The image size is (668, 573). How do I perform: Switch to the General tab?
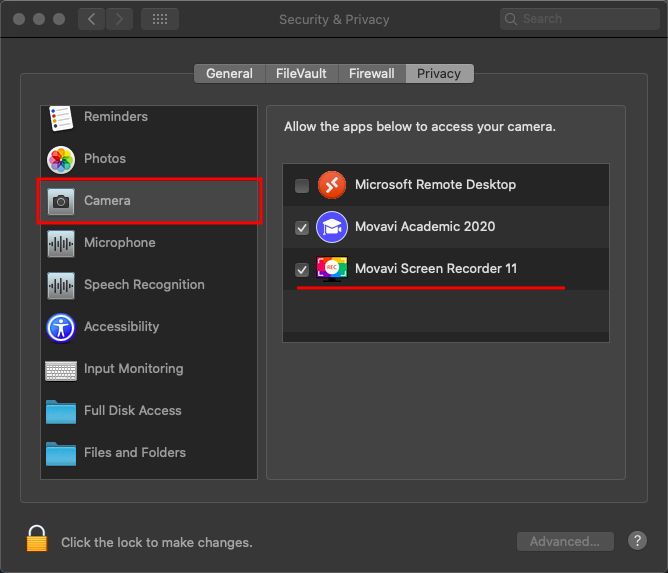[230, 74]
